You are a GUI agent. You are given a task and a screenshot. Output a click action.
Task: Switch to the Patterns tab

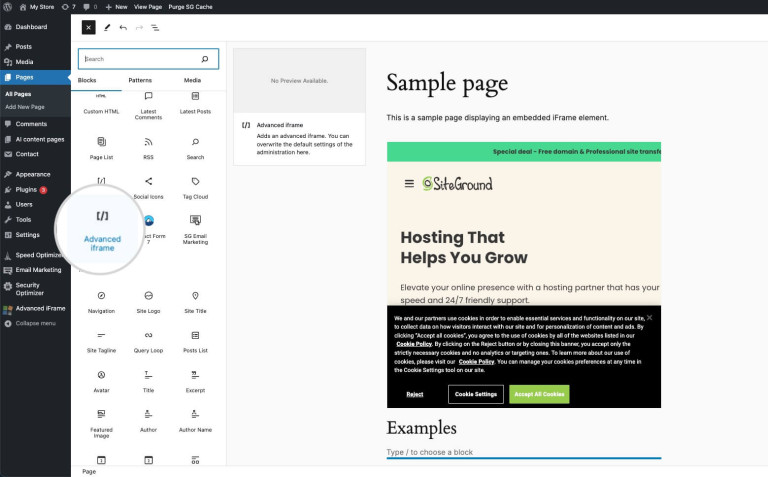click(140, 80)
